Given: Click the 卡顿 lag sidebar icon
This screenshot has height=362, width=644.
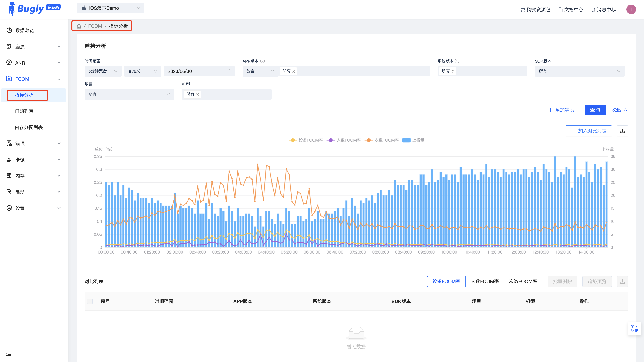Looking at the screenshot, I should pyautogui.click(x=9, y=159).
